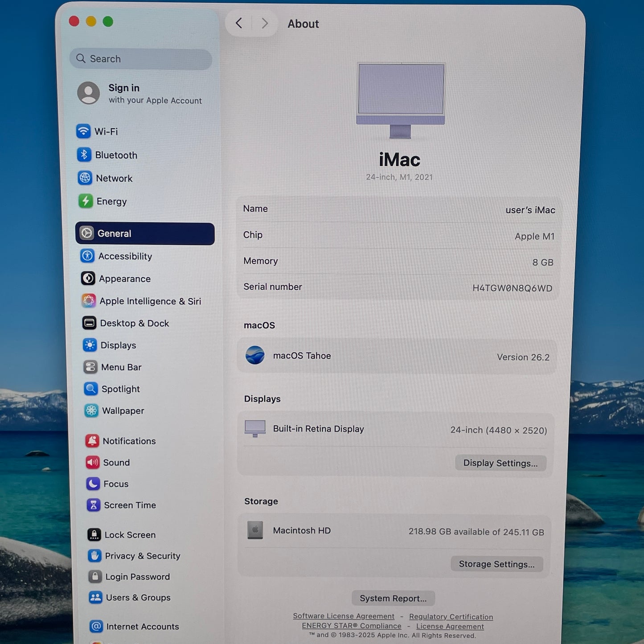Open Display Settings
The image size is (644, 644).
500,463
